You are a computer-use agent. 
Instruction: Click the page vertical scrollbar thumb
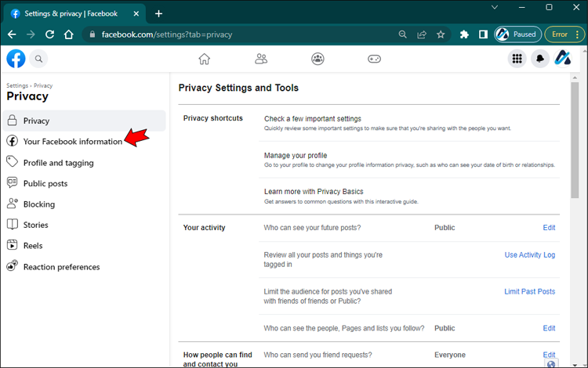(x=575, y=140)
